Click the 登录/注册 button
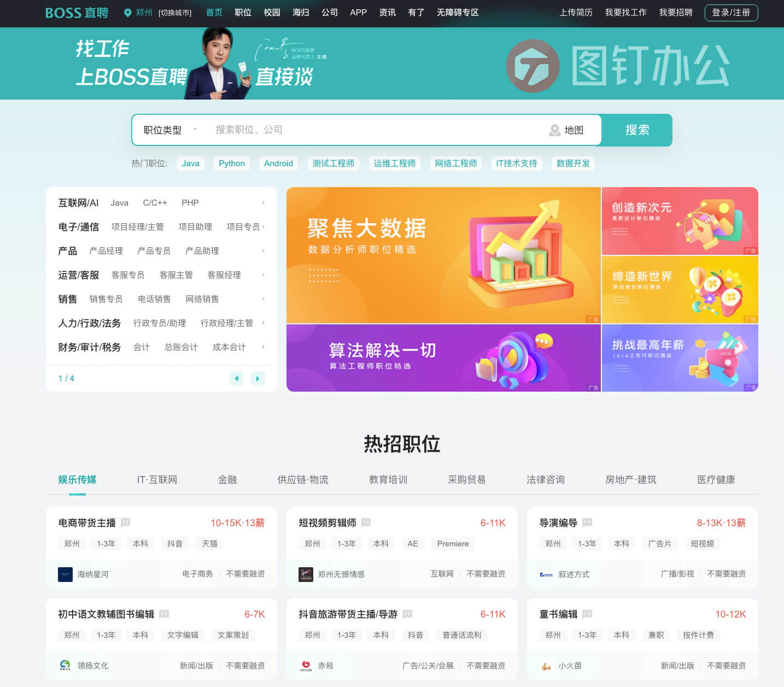This screenshot has width=784, height=687. [x=731, y=13]
